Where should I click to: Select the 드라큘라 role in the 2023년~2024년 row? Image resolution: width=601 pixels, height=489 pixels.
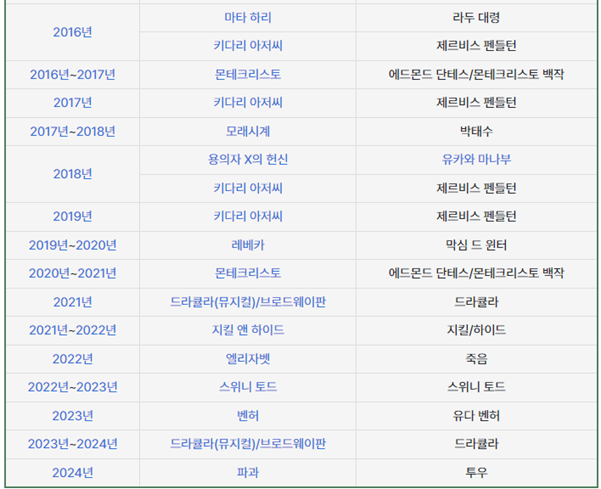click(476, 444)
